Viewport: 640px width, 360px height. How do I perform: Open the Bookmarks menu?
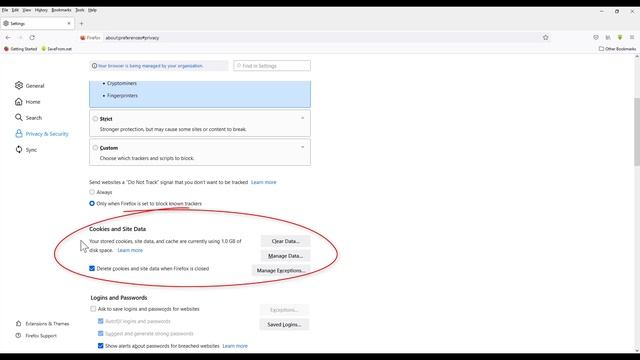pos(61,10)
